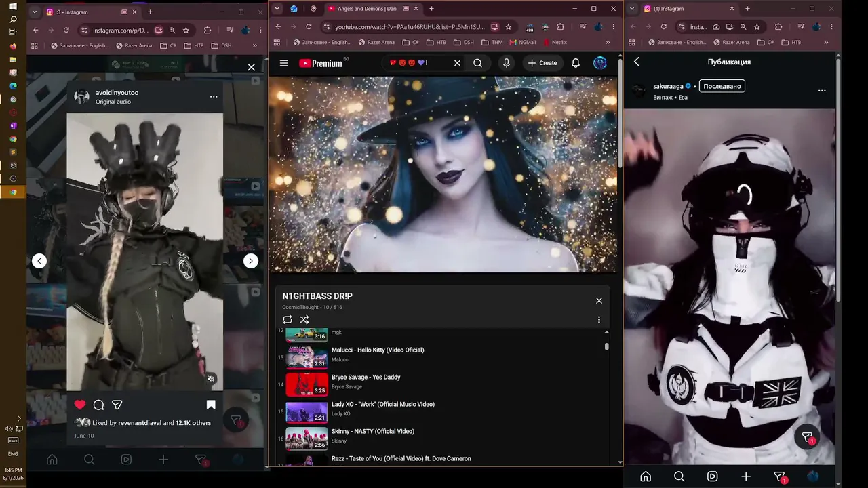Start YouTube voice search with microphone
Image resolution: width=868 pixels, height=488 pixels.
point(506,63)
